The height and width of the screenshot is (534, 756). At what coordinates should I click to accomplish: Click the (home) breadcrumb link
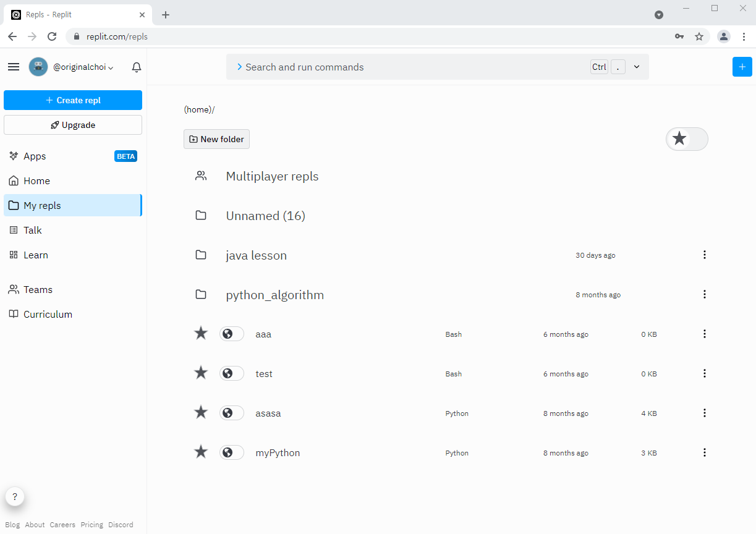click(x=197, y=109)
